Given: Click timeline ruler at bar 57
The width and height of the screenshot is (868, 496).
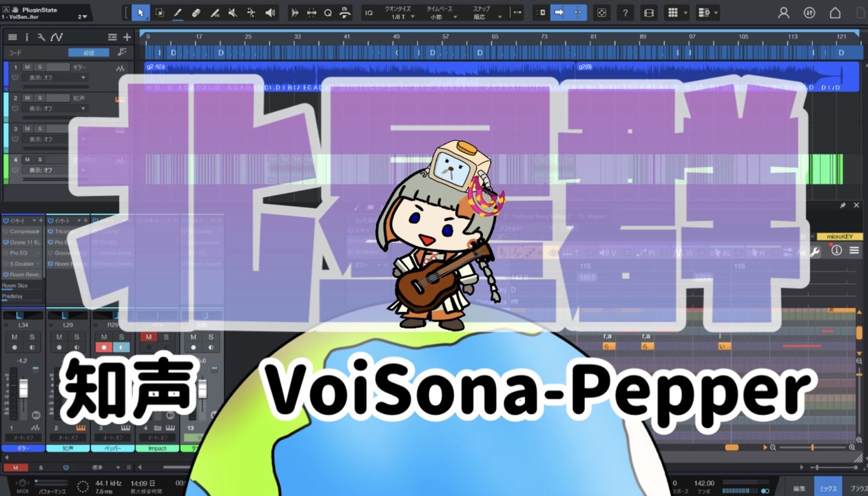Looking at the screenshot, I should tap(446, 37).
